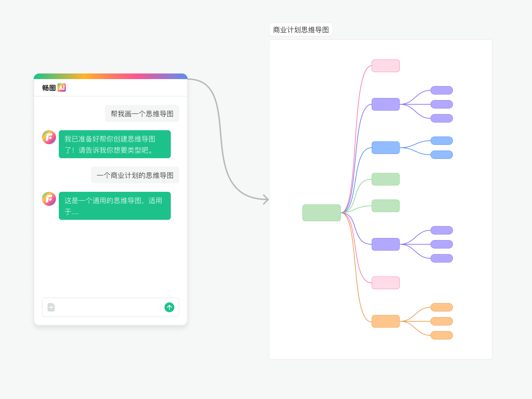Click the gray arrowhead pointing to the mind map
Image resolution: width=532 pixels, height=399 pixels.
pos(266,199)
